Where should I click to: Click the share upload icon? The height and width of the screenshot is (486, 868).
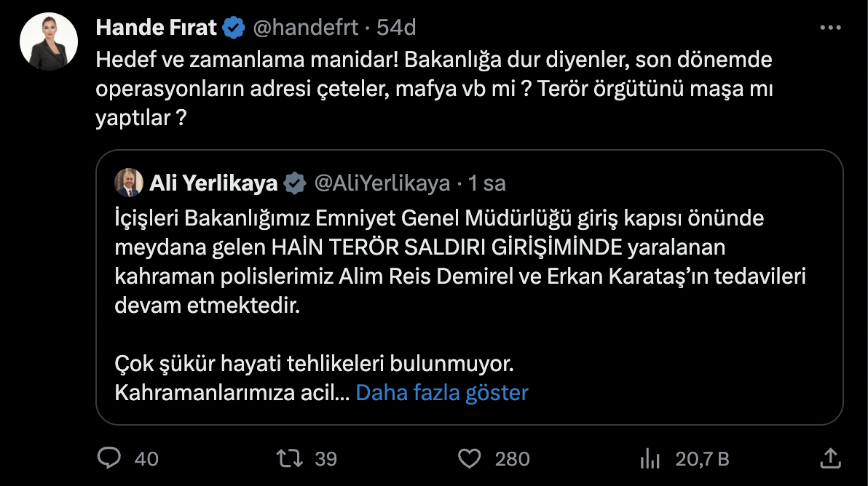[x=830, y=458]
